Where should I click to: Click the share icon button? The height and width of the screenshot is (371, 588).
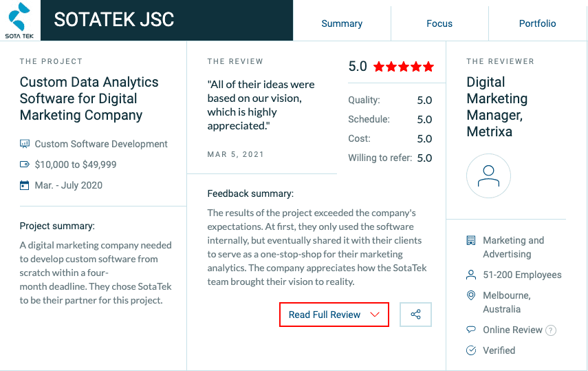415,315
